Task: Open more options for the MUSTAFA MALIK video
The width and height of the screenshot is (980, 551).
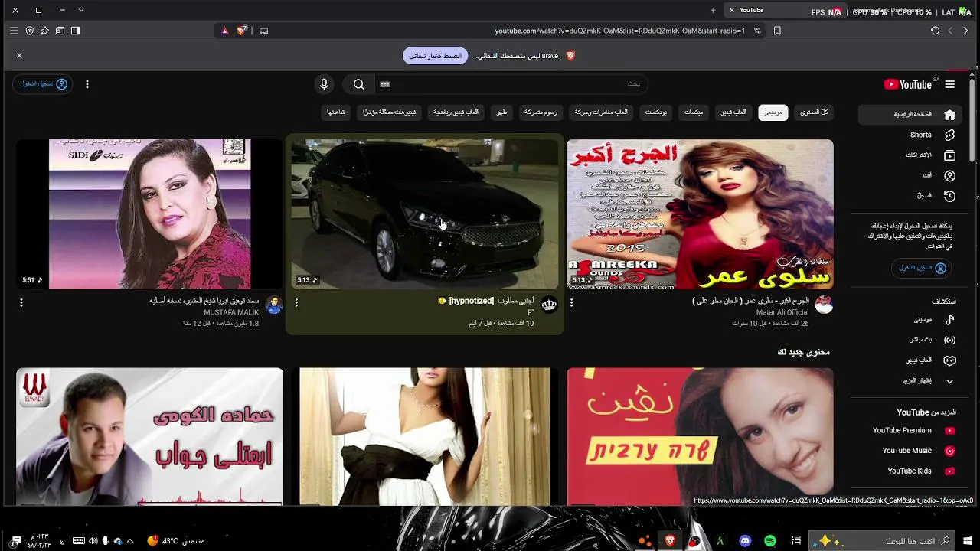Action: click(21, 303)
